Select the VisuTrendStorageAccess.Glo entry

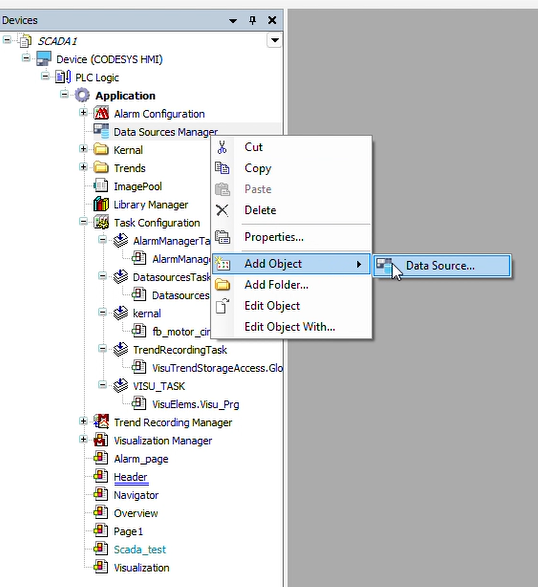tap(217, 368)
